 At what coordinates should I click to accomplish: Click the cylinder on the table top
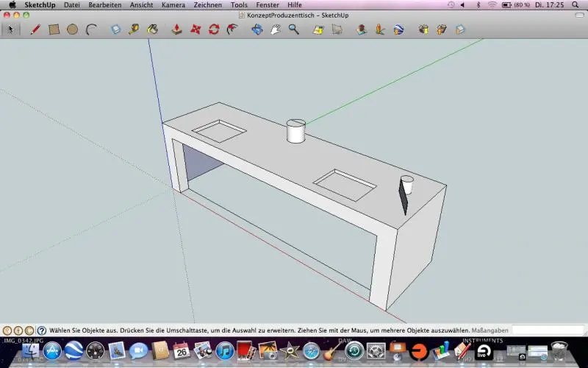point(295,132)
